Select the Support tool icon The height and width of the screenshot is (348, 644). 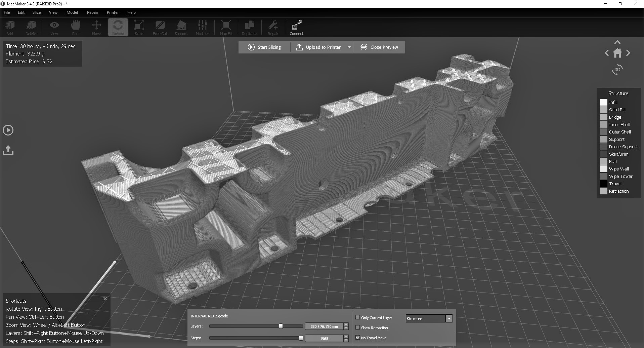(x=181, y=27)
